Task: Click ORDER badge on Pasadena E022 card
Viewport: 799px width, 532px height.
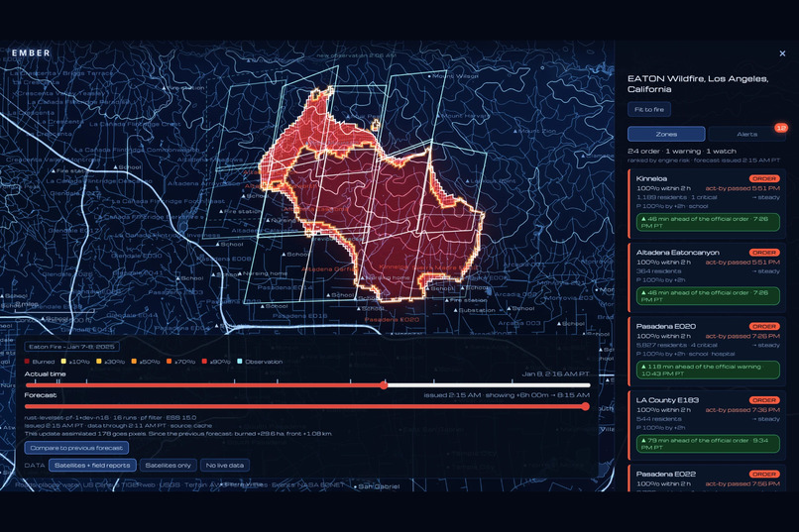Action: (x=764, y=474)
